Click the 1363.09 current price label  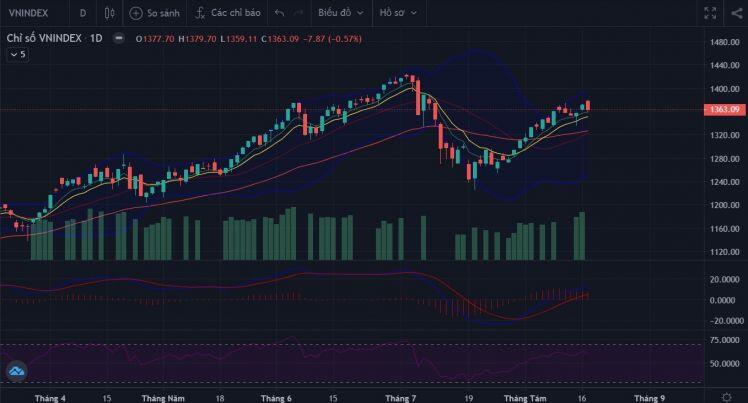[x=725, y=110]
